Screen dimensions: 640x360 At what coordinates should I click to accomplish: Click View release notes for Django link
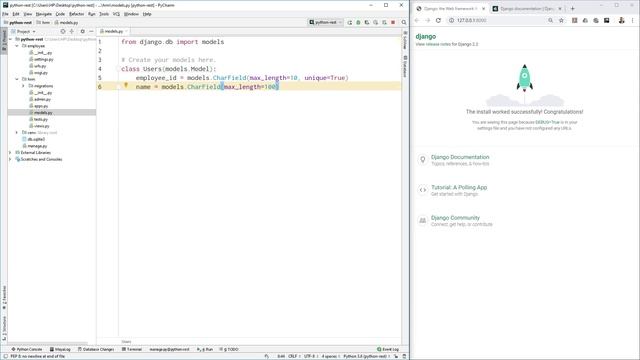pos(447,44)
